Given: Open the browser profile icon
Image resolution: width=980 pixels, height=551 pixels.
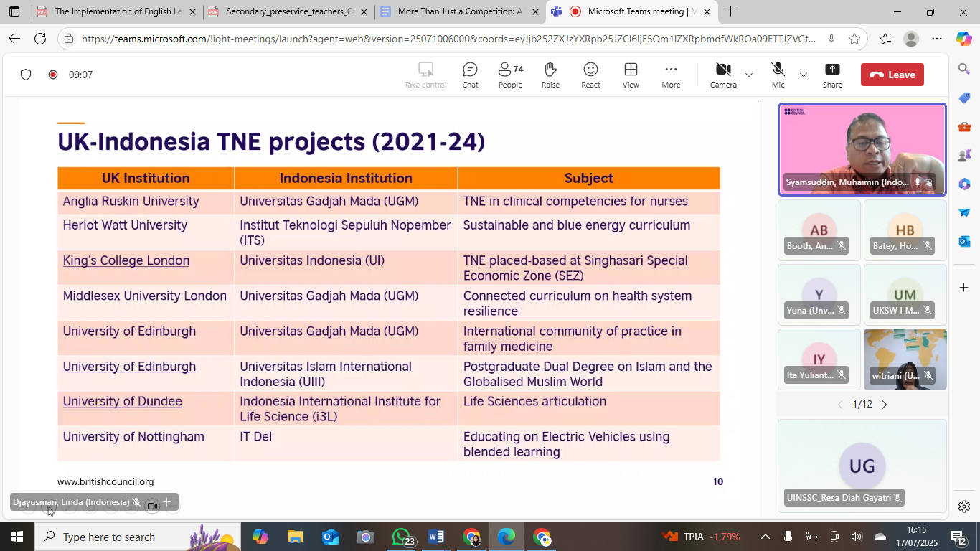Looking at the screenshot, I should [x=911, y=39].
